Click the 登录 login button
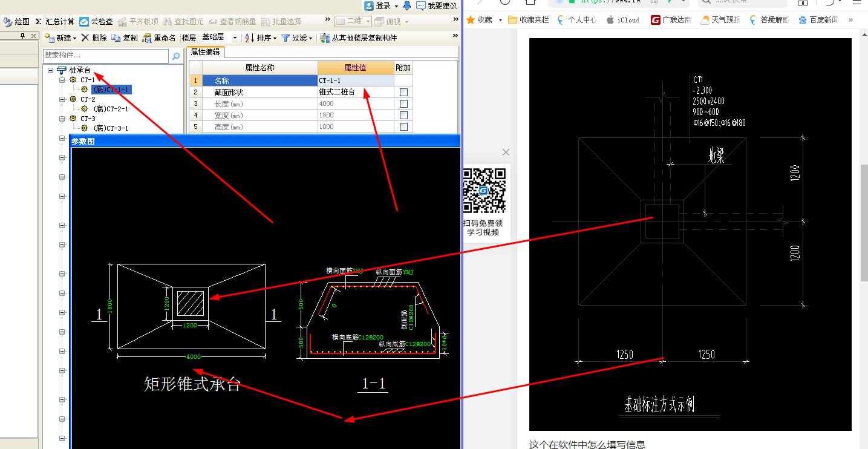 point(381,5)
